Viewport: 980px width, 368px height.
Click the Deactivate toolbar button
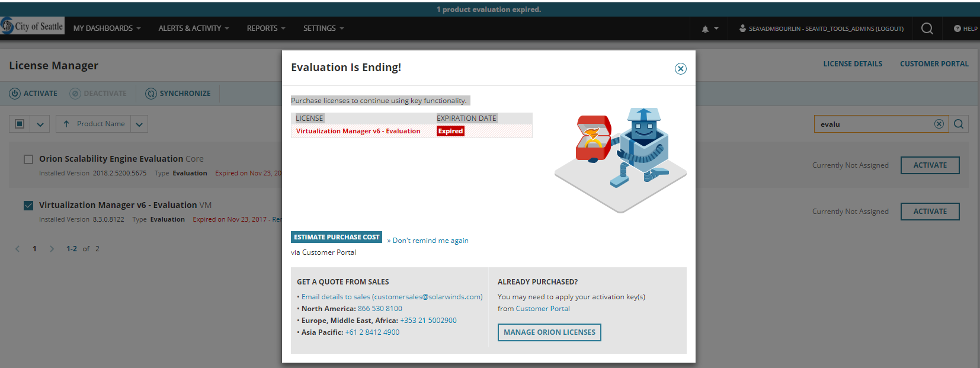tap(98, 94)
